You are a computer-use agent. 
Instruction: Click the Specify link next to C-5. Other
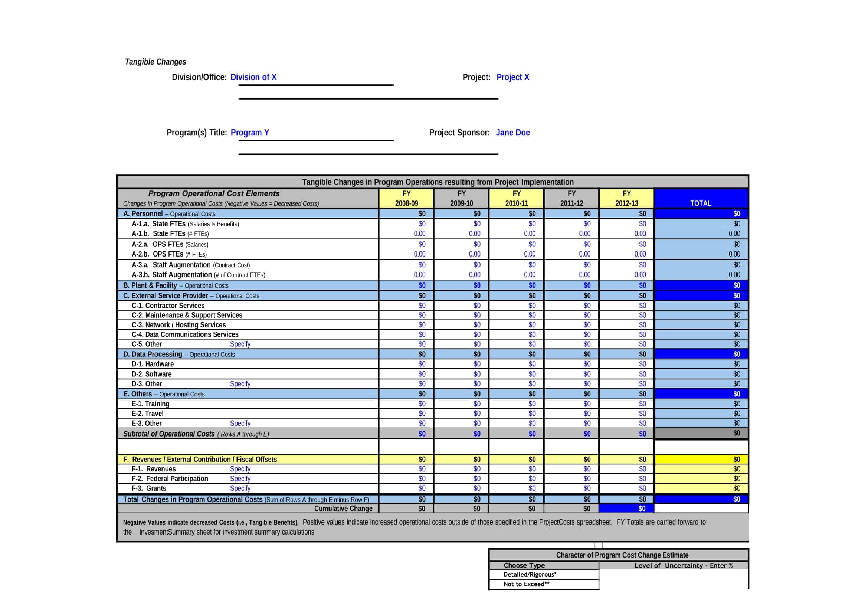click(240, 344)
